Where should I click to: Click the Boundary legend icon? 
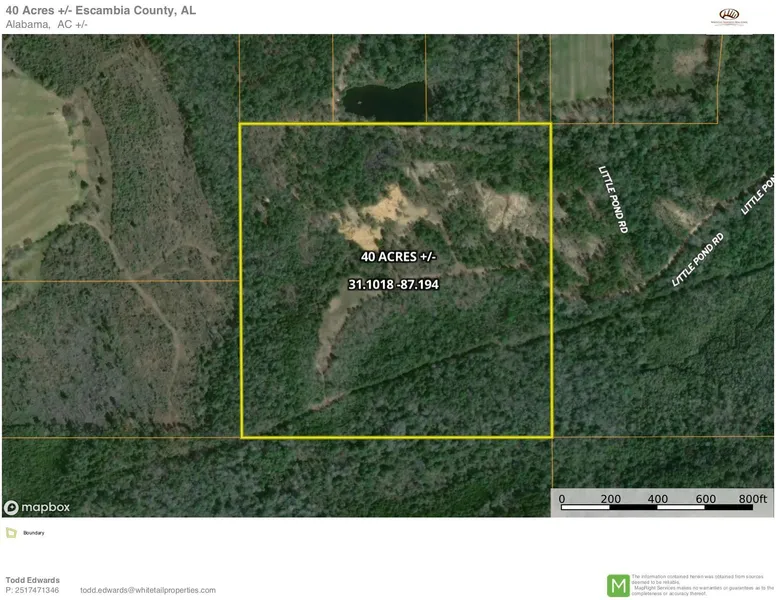(11, 533)
